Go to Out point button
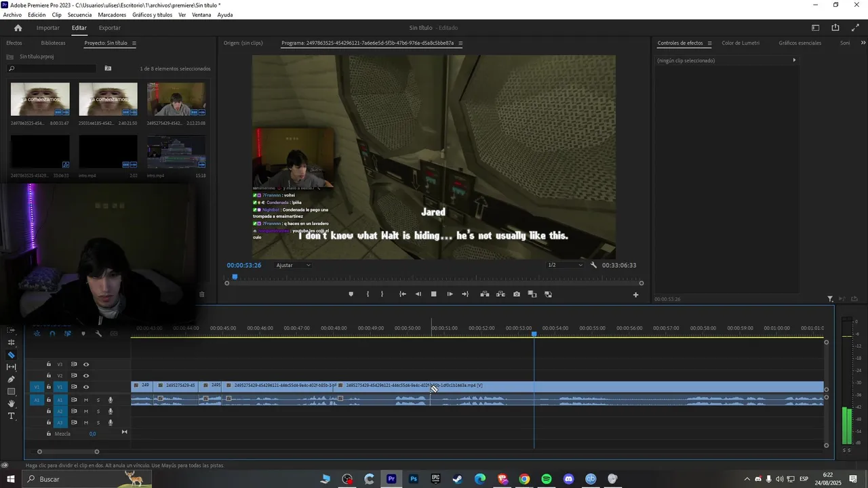The height and width of the screenshot is (488, 868). click(465, 294)
